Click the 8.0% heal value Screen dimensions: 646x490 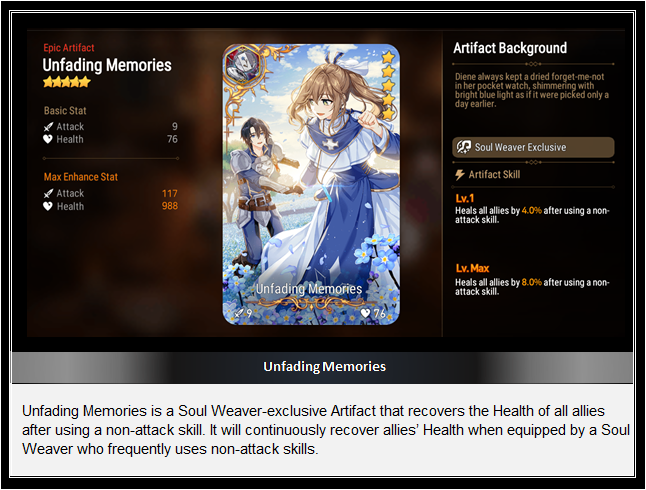coord(531,282)
